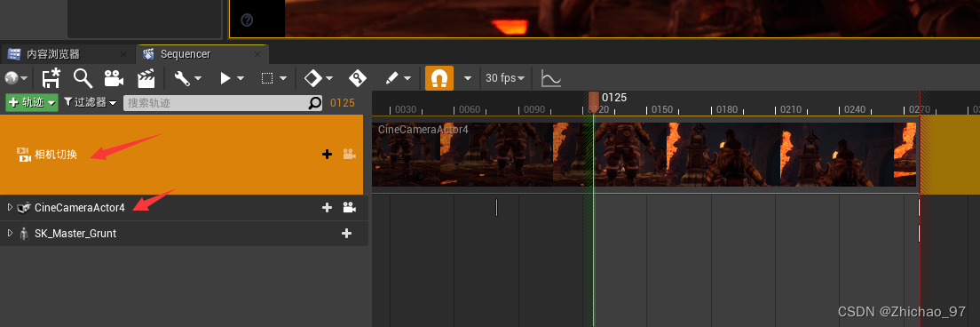980x327 pixels.
Task: Open the curve editor graph icon
Action: (x=550, y=78)
